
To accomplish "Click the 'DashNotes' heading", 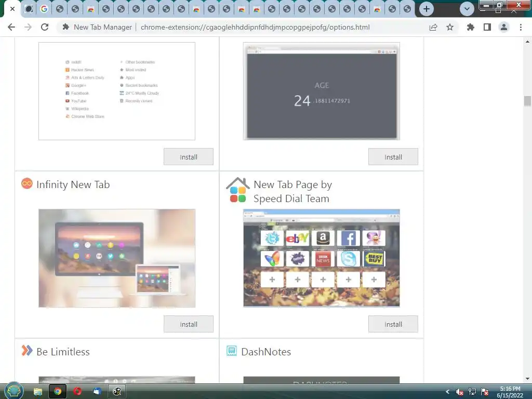I will [266, 352].
